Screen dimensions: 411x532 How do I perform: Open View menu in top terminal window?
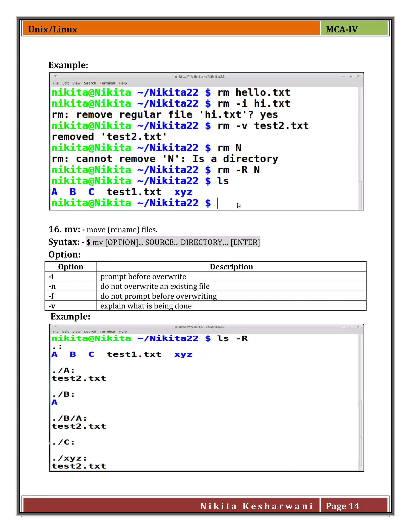pos(76,83)
